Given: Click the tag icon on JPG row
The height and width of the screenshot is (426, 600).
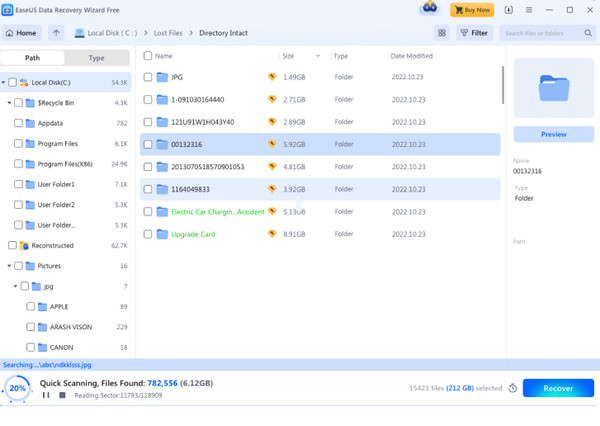Looking at the screenshot, I should tap(272, 77).
